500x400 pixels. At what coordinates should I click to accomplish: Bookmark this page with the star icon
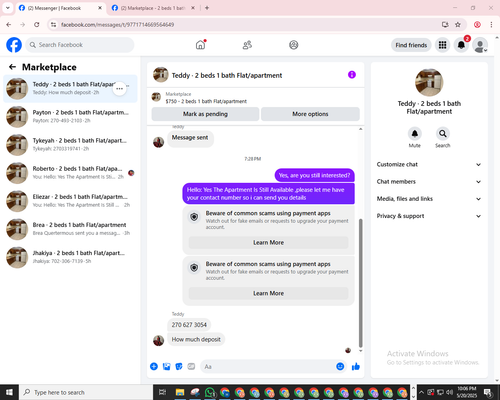458,24
